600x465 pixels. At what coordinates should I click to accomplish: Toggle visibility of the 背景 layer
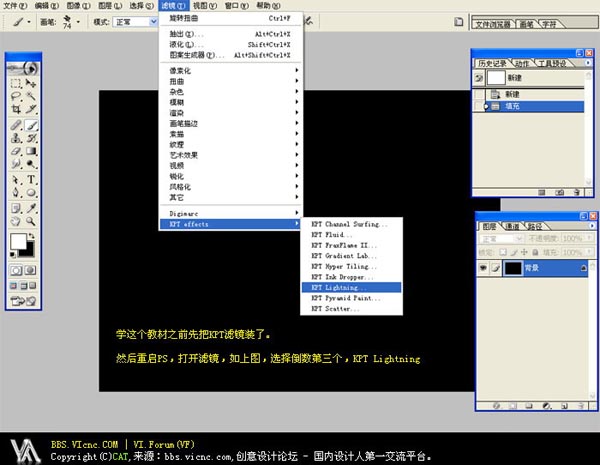pos(483,268)
